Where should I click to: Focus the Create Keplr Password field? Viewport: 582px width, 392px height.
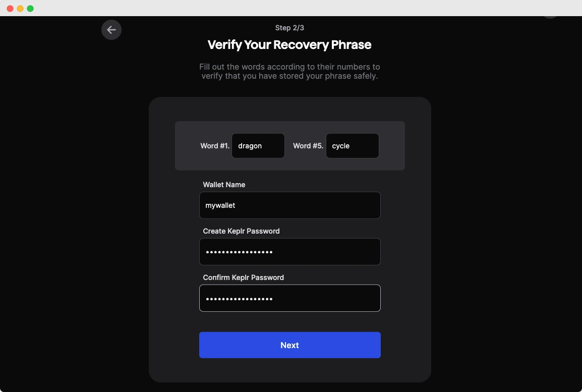(x=289, y=251)
